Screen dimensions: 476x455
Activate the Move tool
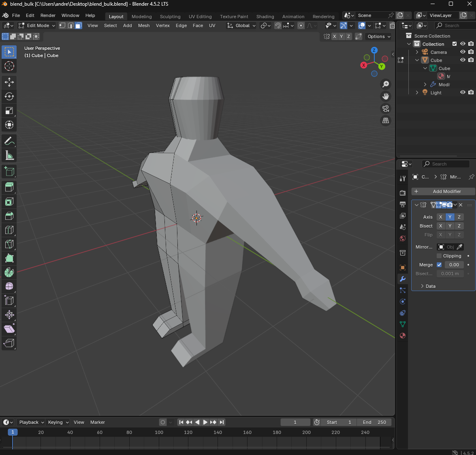pyautogui.click(x=9, y=82)
